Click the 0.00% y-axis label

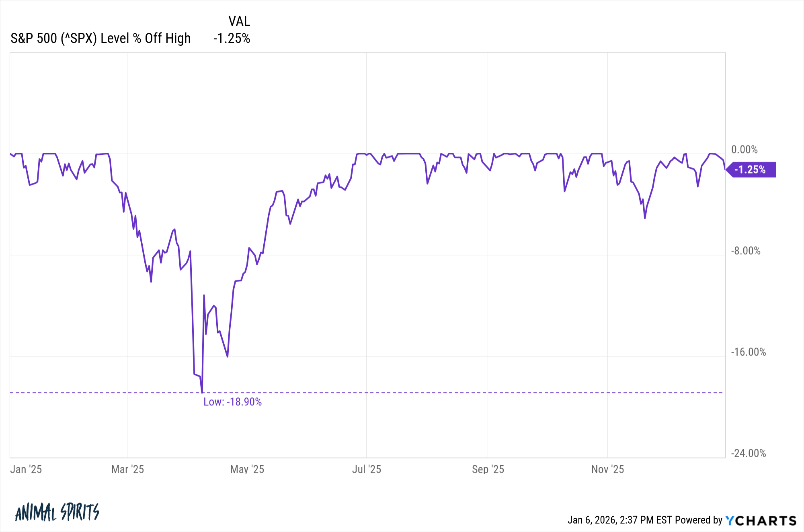pos(745,149)
